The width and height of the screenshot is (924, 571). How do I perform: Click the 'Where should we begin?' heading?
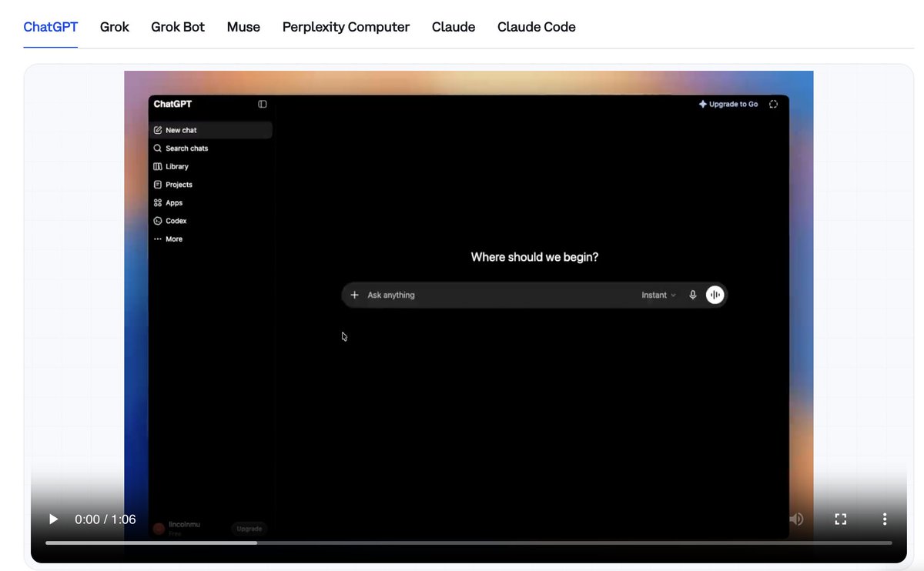click(x=534, y=257)
